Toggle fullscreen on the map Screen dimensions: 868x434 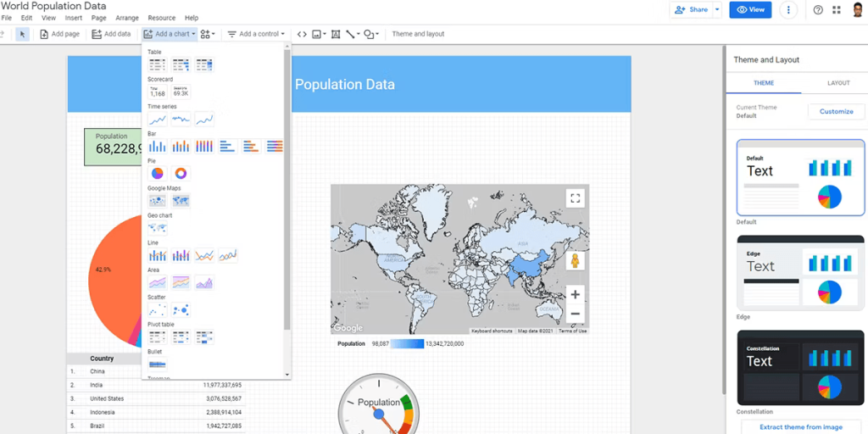(x=576, y=198)
